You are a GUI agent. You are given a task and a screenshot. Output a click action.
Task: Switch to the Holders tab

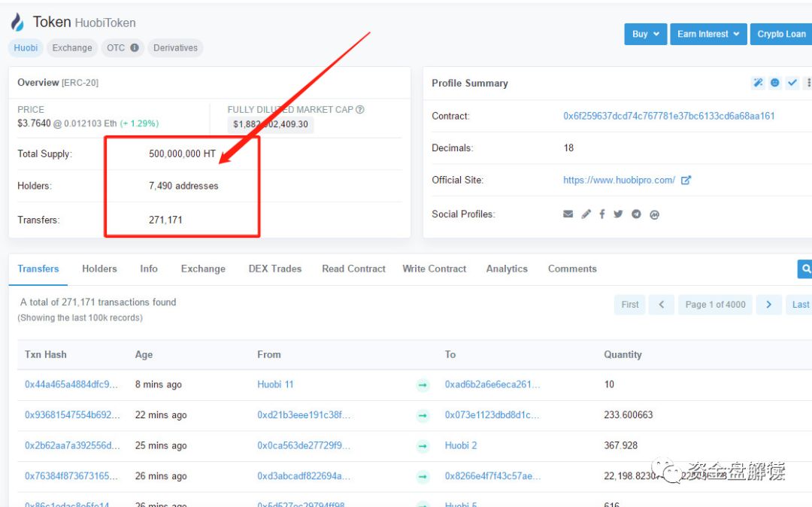(x=99, y=269)
